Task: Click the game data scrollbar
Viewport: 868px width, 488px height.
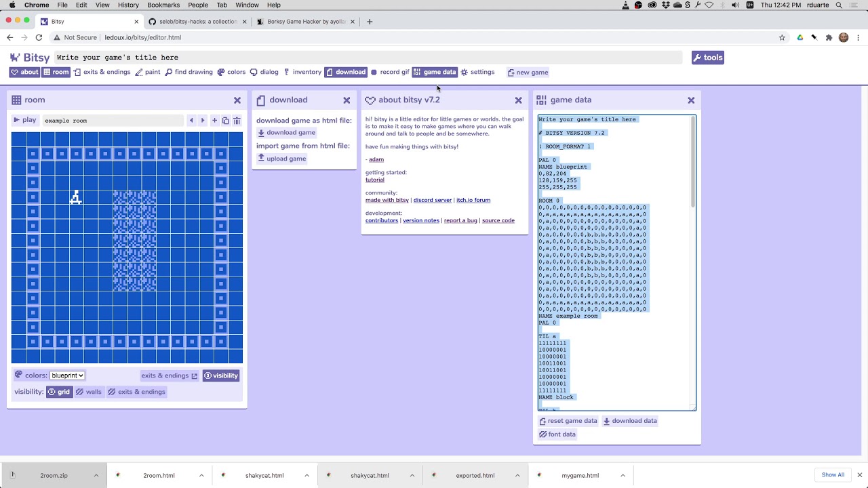Action: tap(693, 163)
